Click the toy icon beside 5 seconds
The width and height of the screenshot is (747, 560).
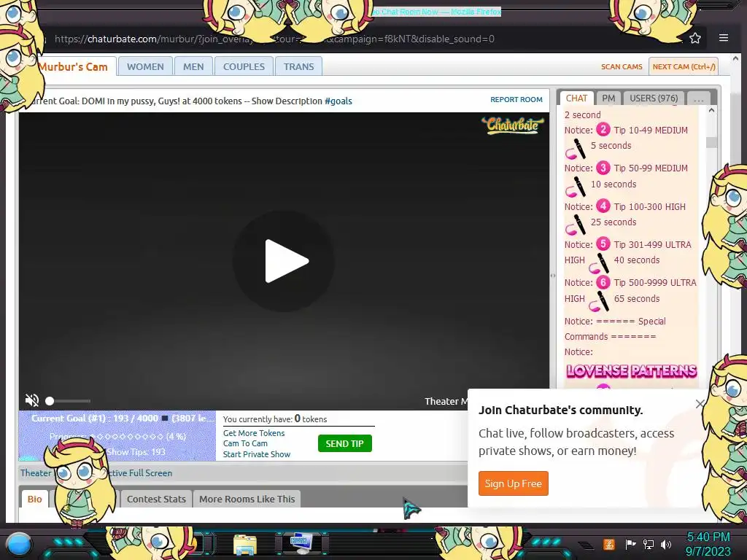coord(576,149)
